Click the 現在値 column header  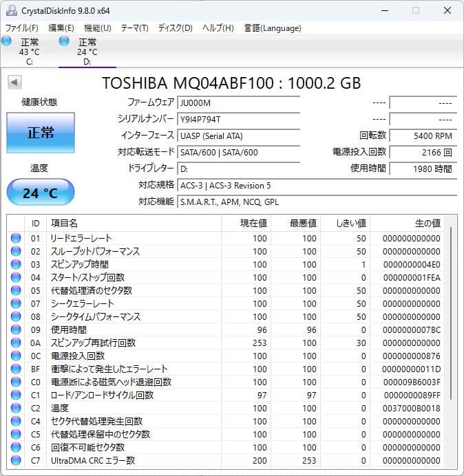pos(246,223)
